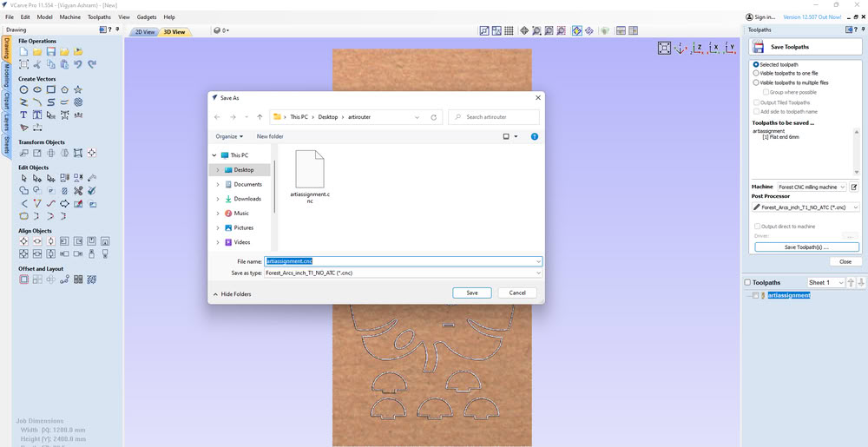Enable 'Output Tiled Toolpaths' checkbox

756,102
